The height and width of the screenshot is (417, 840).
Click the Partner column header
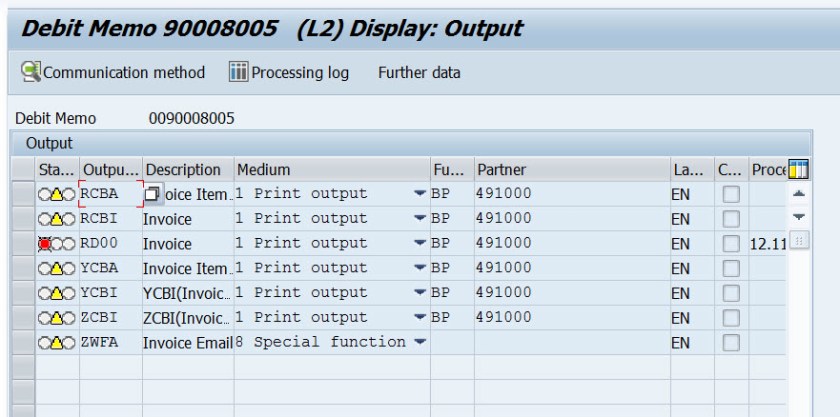coord(572,169)
